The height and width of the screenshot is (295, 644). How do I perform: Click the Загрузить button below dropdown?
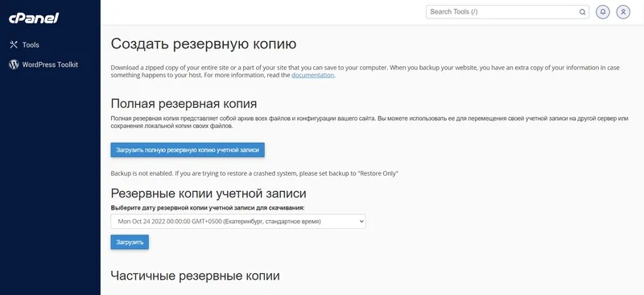click(x=130, y=242)
